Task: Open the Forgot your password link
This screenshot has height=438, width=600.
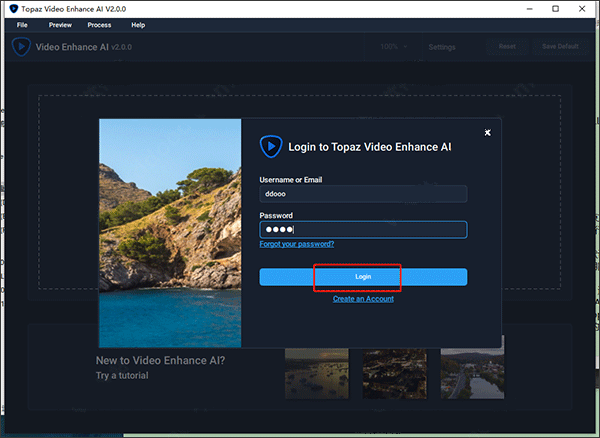Action: 297,244
